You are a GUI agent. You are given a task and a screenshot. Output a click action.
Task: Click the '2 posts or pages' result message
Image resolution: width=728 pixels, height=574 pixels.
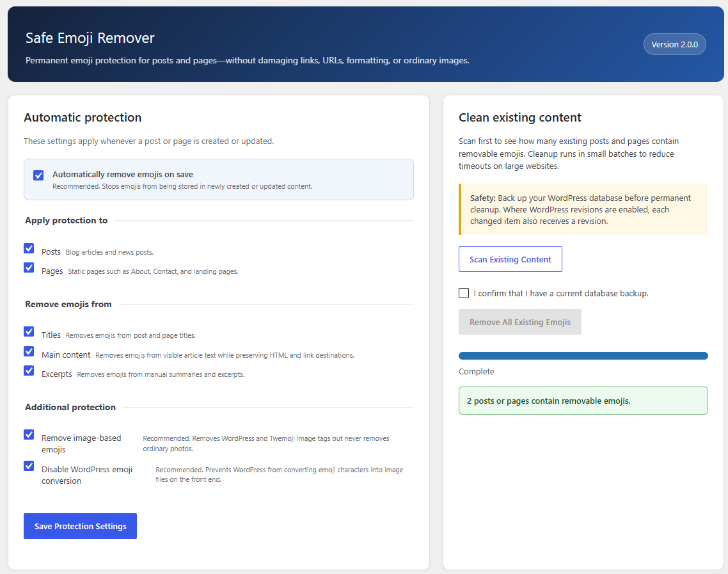point(583,401)
